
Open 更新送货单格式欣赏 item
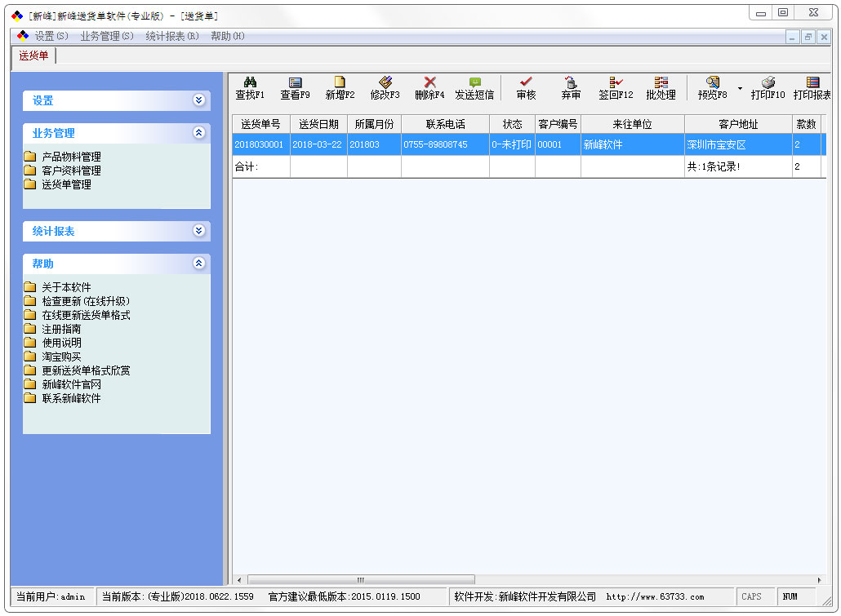tap(86, 370)
